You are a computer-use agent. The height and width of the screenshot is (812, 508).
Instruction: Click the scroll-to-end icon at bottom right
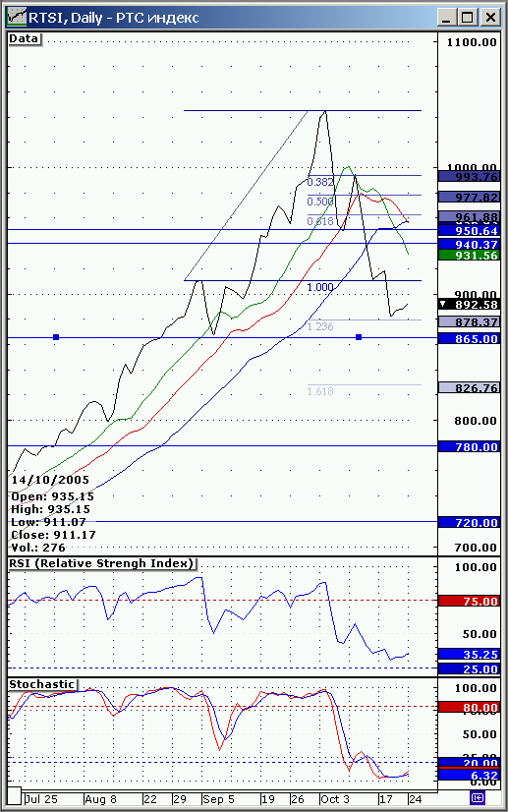pos(477,798)
